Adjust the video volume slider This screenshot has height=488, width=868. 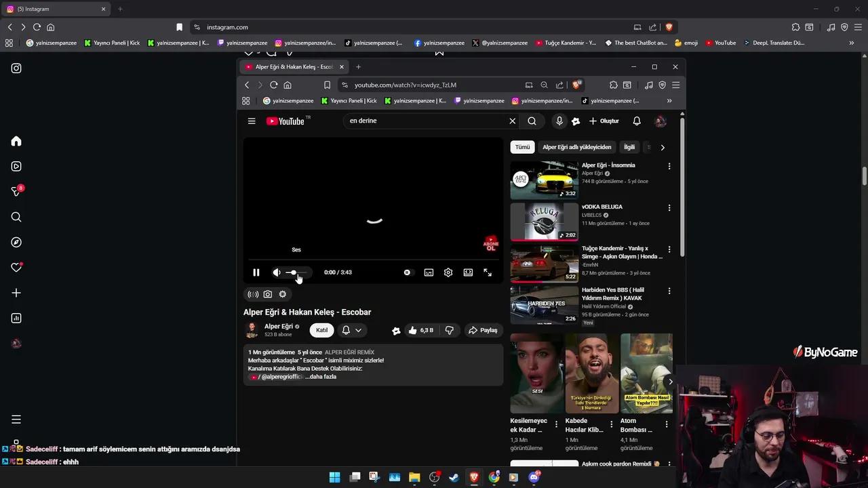296,272
